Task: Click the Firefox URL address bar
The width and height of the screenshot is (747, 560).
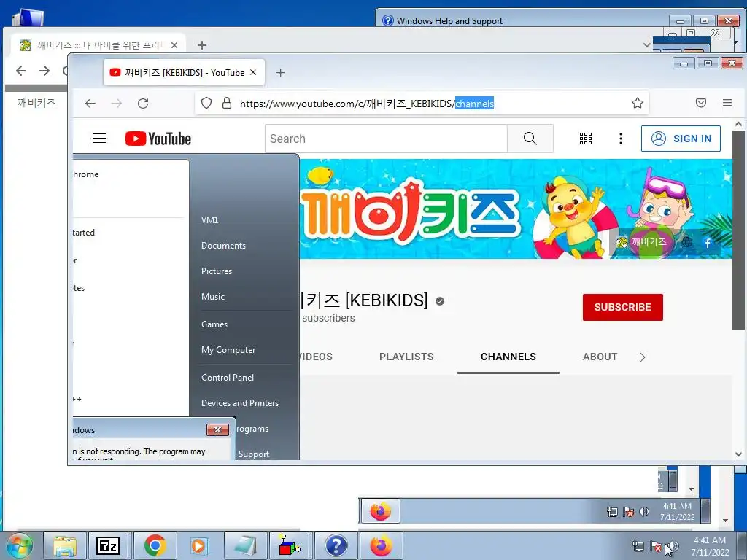Action: 422,103
